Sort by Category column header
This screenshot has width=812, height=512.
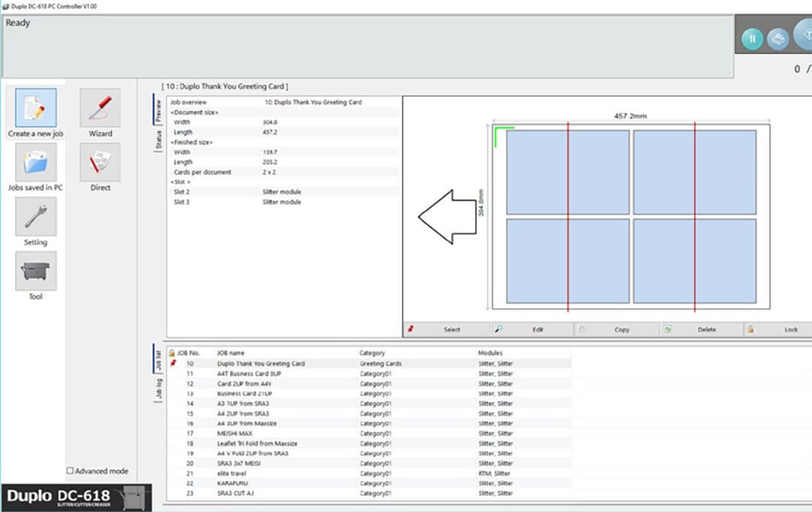[x=372, y=353]
